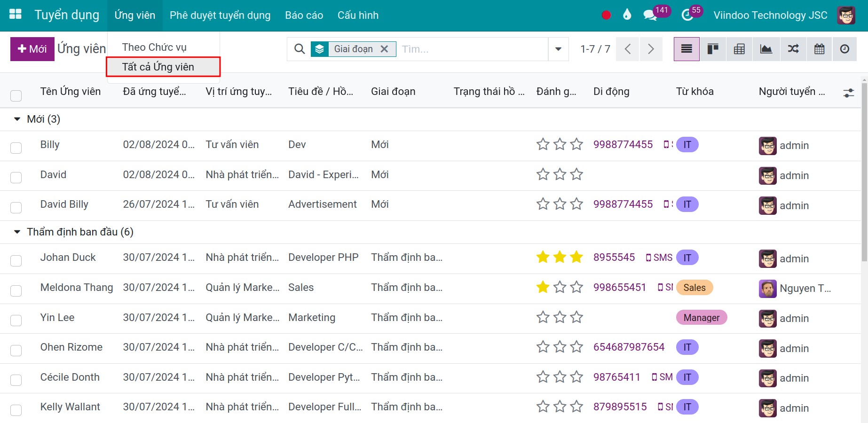Open conversations icon with 141 badge
868x423 pixels.
point(650,15)
